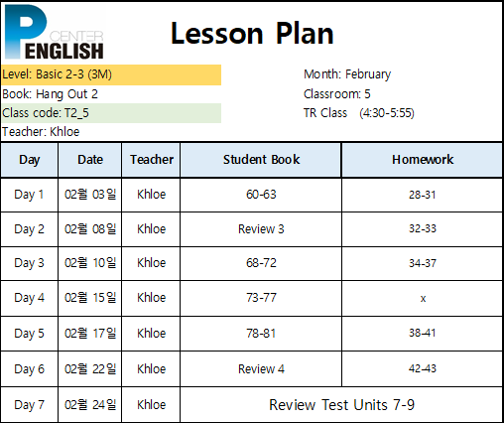Click the Month: February text
Screen dimensions: 504x423
pyautogui.click(x=347, y=74)
